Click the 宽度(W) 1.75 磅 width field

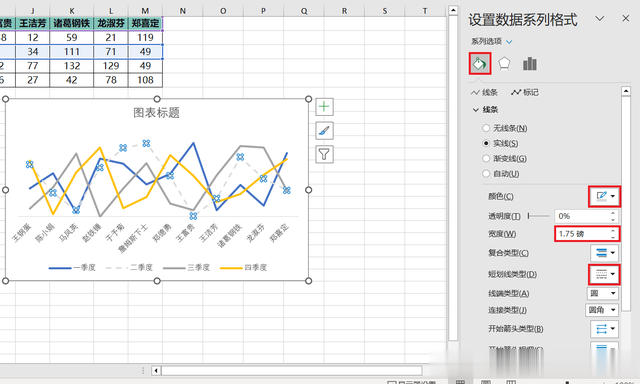pos(587,234)
